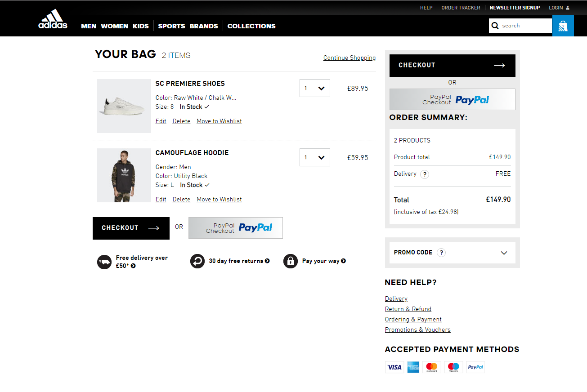Click the Product total £149.90 value
The height and width of the screenshot is (392, 587).
pyautogui.click(x=500, y=157)
